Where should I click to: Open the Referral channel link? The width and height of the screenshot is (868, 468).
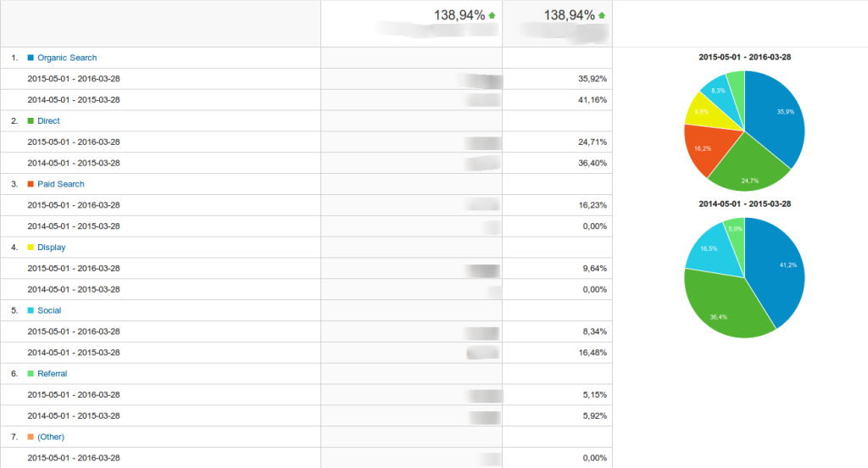pyautogui.click(x=52, y=373)
